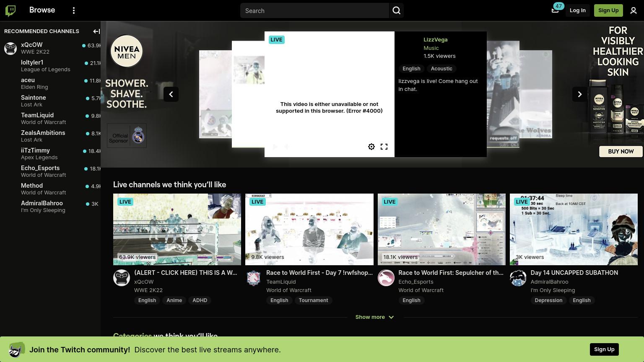Go to the next carousel stream
Screen dimensions: 644x362
[x=580, y=94]
